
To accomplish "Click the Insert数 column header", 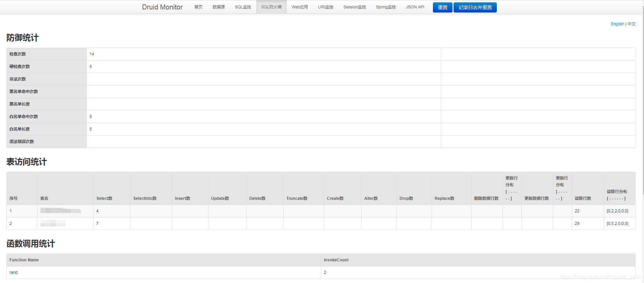I will click(x=182, y=198).
